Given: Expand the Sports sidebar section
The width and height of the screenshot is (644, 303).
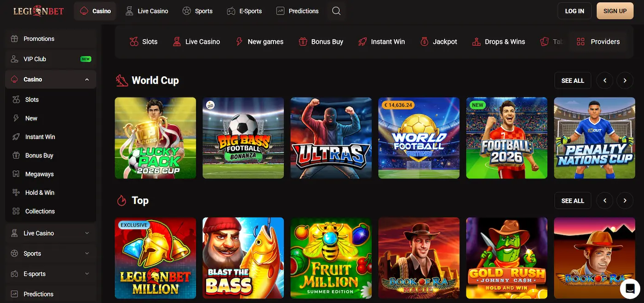Looking at the screenshot, I should coord(87,254).
